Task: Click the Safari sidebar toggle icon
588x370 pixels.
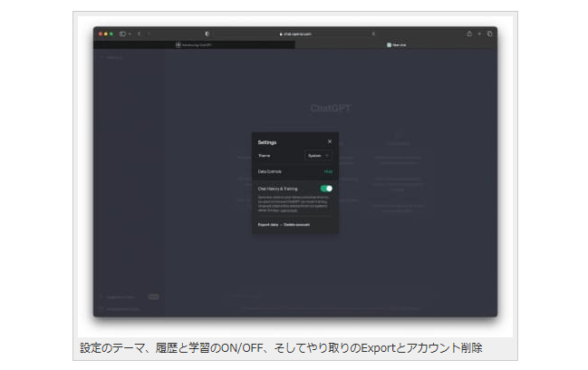Action: [x=123, y=34]
